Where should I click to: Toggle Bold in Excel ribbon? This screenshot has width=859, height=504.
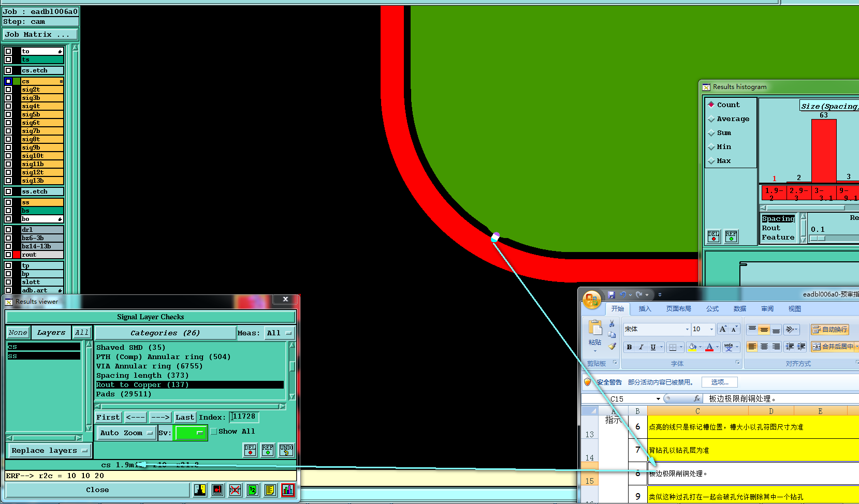pos(630,347)
